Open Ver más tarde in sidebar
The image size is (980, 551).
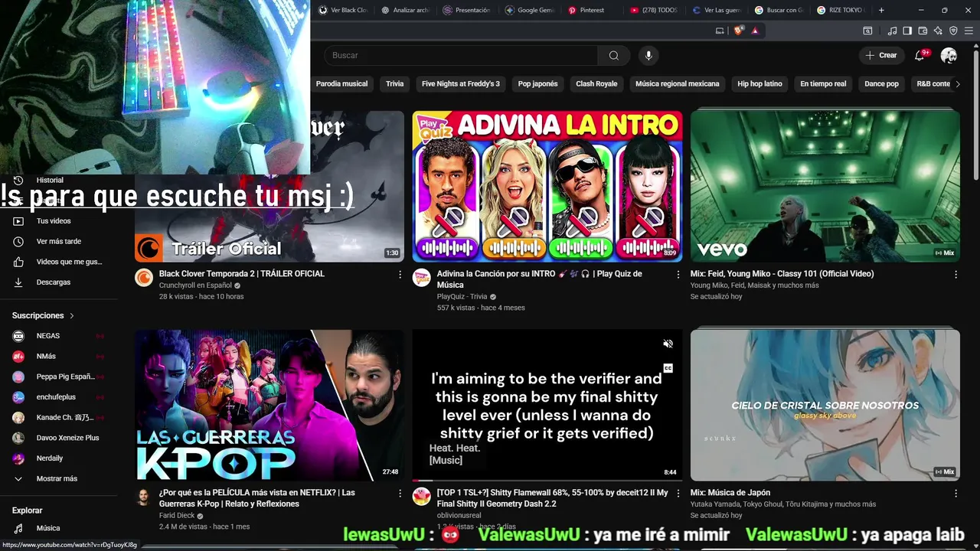click(59, 241)
